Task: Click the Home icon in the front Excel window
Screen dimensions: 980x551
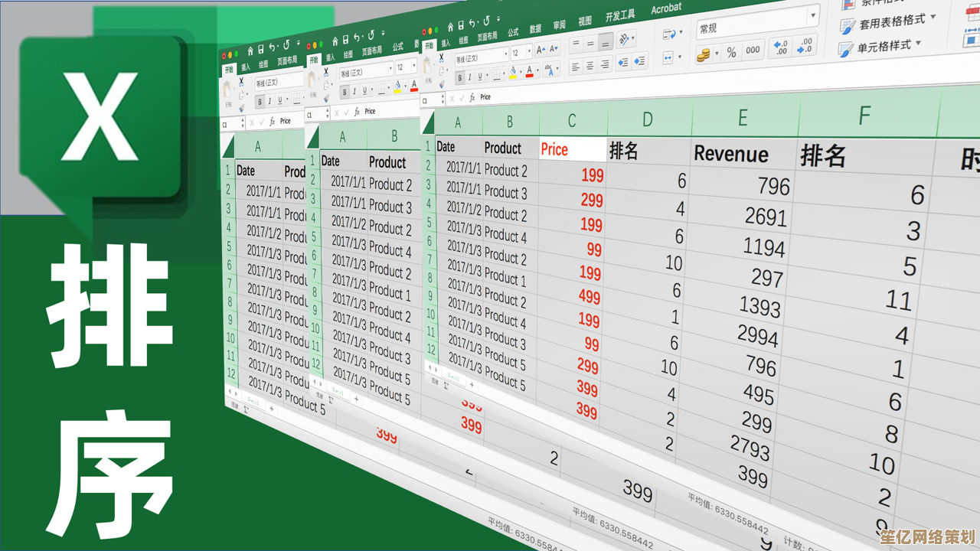Action: click(450, 28)
